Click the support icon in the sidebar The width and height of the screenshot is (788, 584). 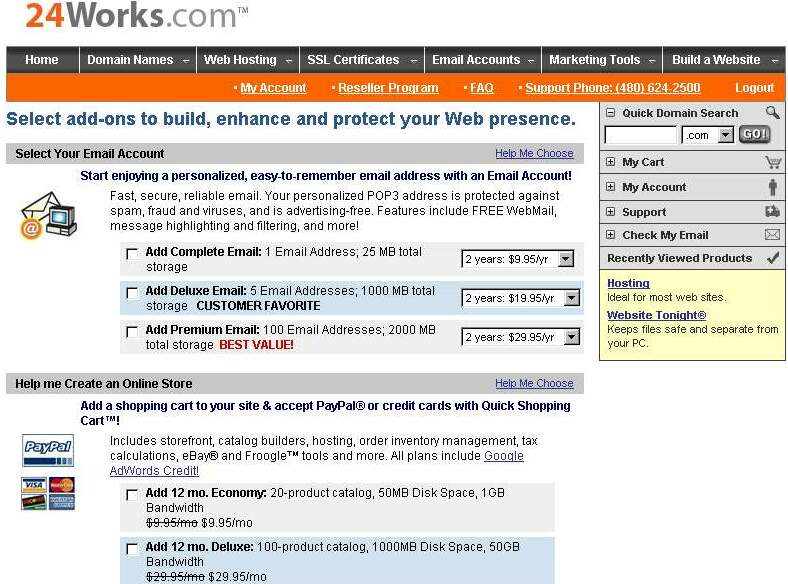pos(772,211)
